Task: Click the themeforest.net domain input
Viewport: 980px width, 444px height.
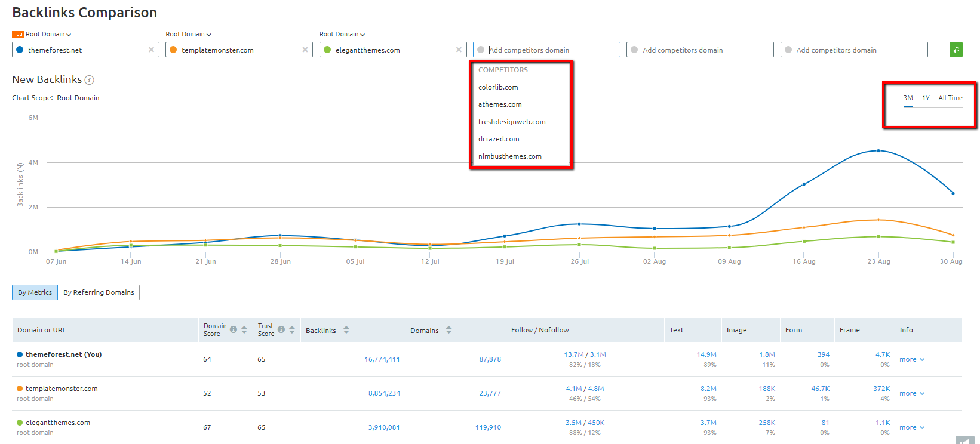Action: [85, 50]
